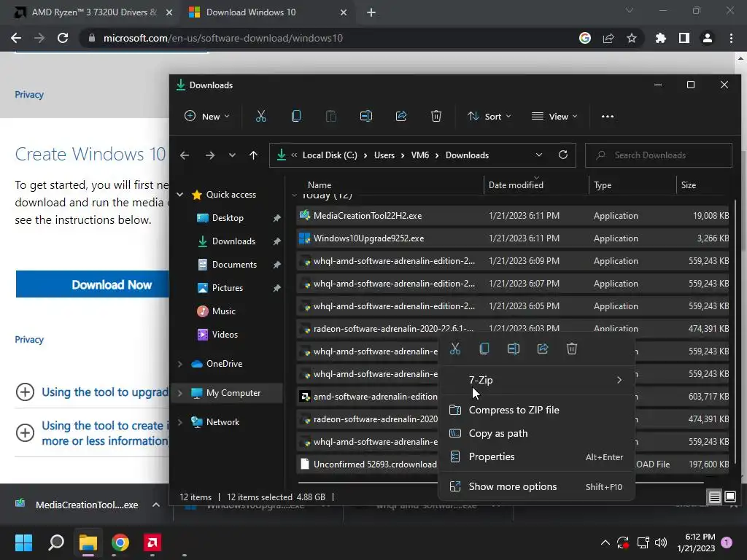This screenshot has width=747, height=560.
Task: Refresh the Downloads folder view
Action: click(562, 155)
